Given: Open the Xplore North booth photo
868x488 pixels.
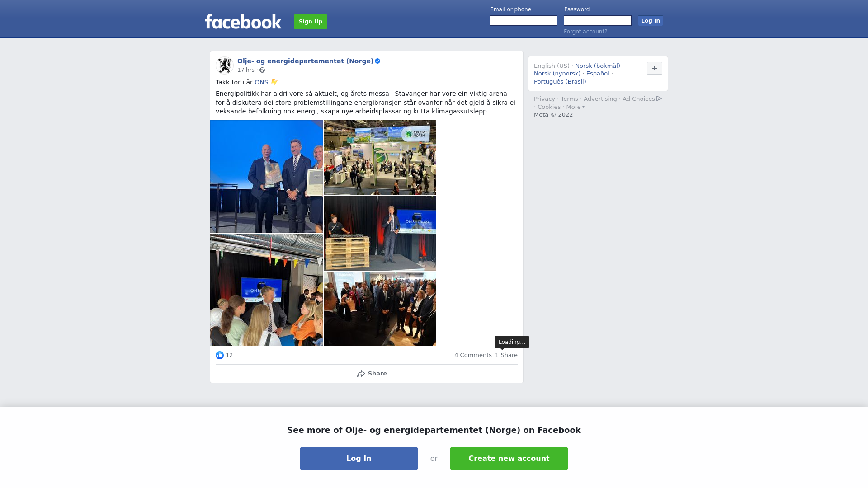Looking at the screenshot, I should pyautogui.click(x=380, y=158).
